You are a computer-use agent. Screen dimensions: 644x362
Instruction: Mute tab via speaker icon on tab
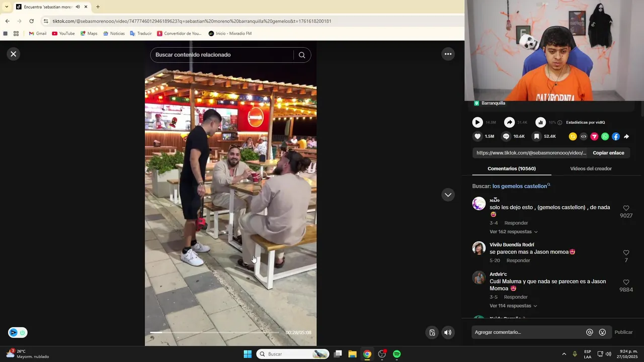[77, 7]
